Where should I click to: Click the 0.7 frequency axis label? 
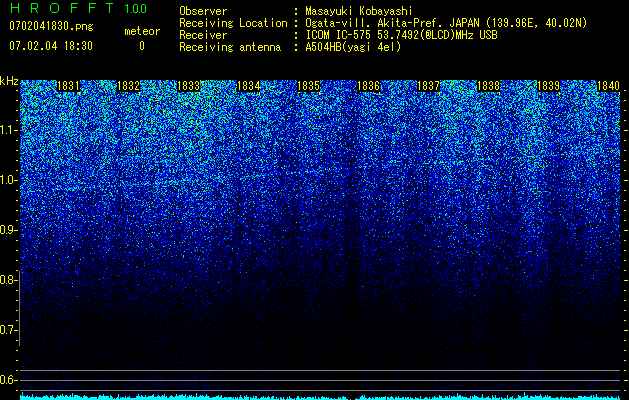(8, 330)
